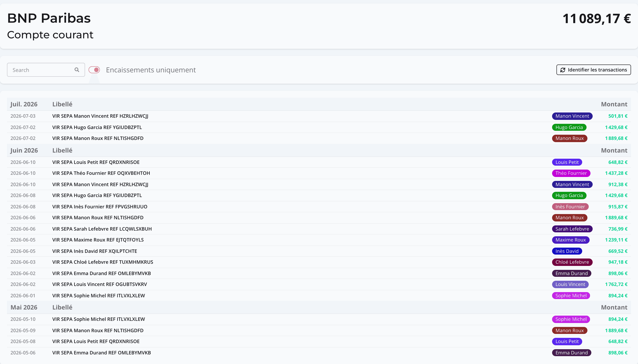Click Hugo Garcia tag on 2026-06-08 row
638x364 pixels.
point(569,196)
